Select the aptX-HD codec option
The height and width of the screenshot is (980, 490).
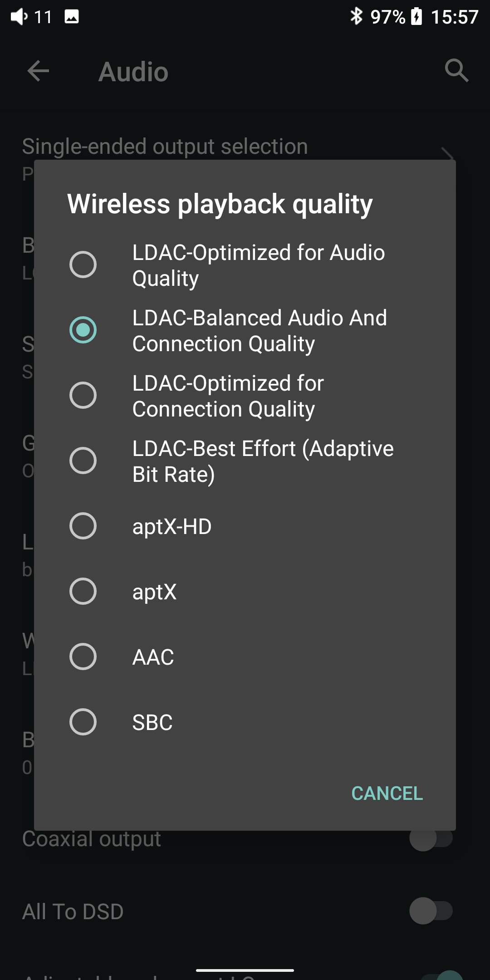pyautogui.click(x=83, y=526)
